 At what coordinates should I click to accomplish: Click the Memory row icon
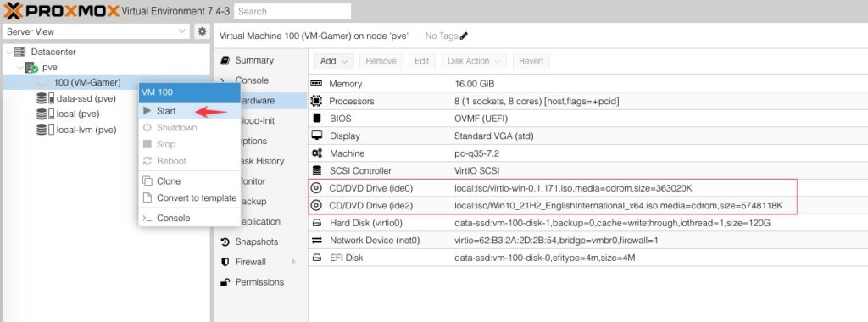point(316,84)
